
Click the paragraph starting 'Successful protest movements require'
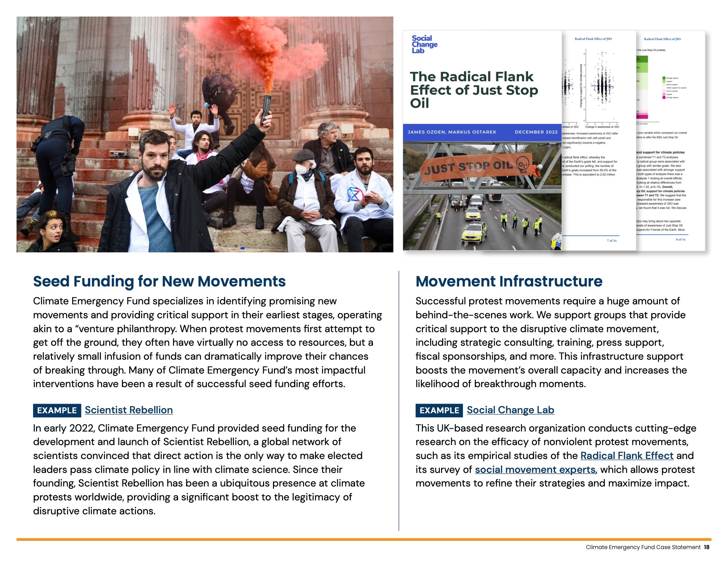[551, 342]
